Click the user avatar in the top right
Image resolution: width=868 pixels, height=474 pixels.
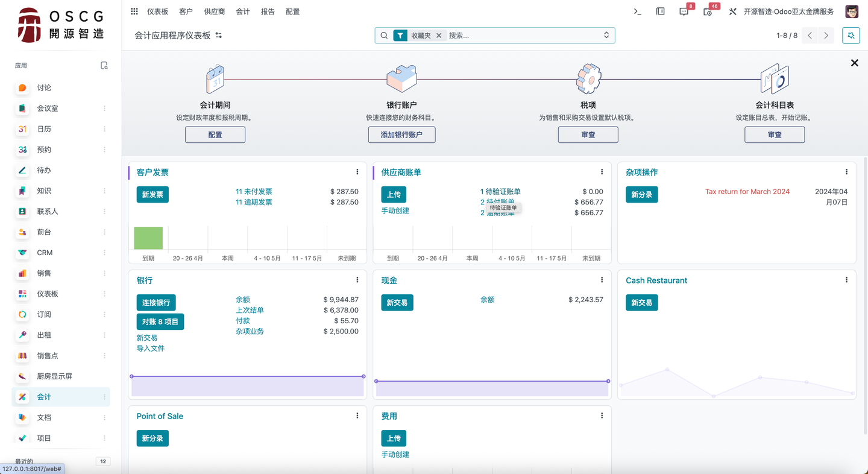852,10
